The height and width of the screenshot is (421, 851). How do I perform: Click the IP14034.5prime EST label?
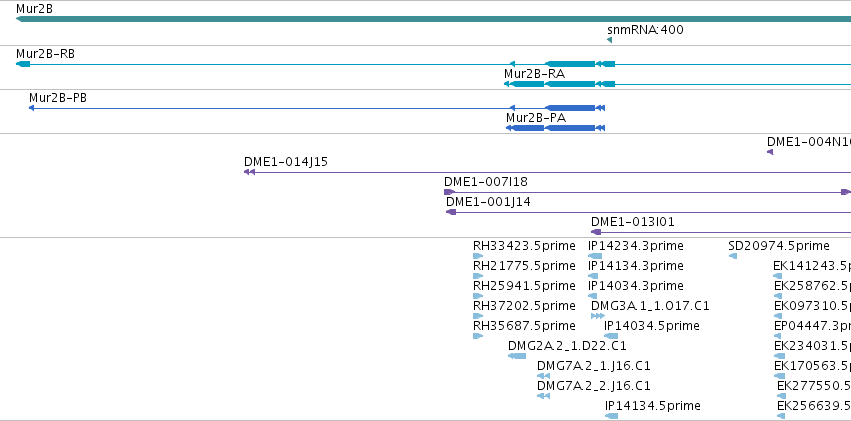pos(652,326)
